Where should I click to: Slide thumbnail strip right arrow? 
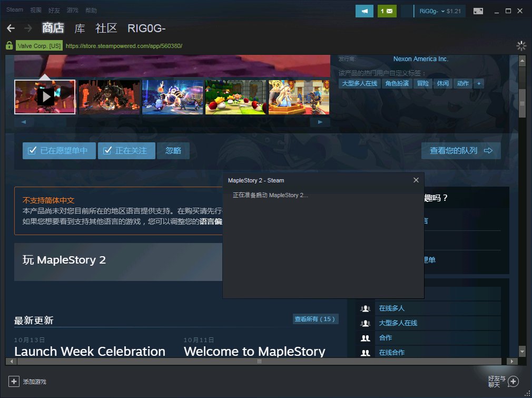(320, 122)
